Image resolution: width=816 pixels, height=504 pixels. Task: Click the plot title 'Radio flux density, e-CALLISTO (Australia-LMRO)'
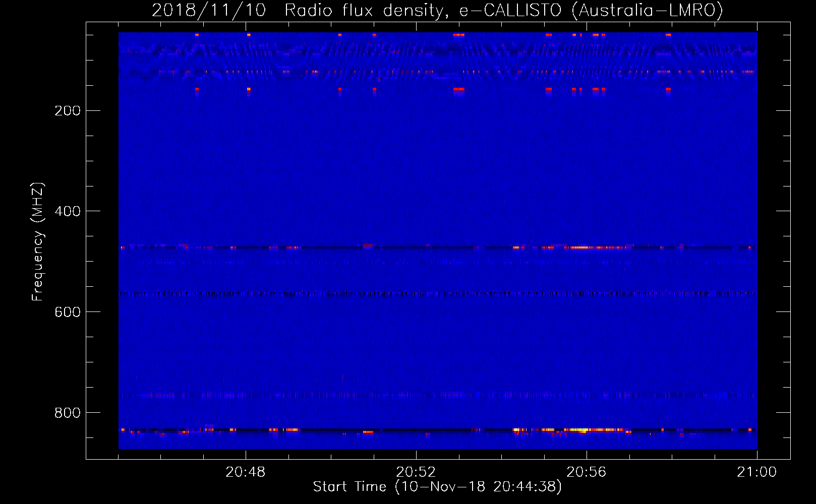coord(504,10)
